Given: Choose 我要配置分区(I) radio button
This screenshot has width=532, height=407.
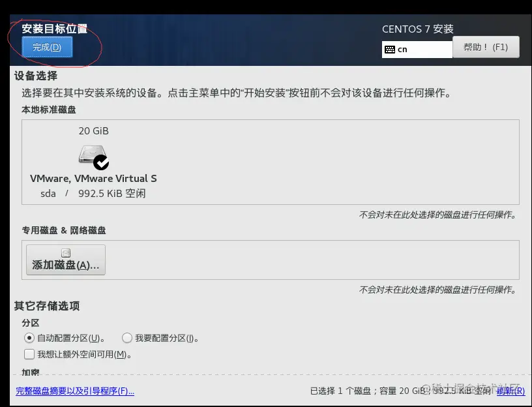Looking at the screenshot, I should 127,338.
